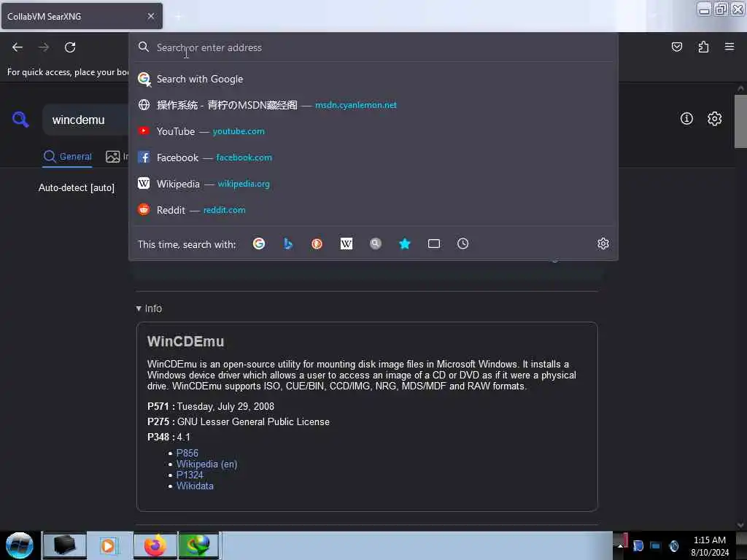Follow the P1324 link
The height and width of the screenshot is (560, 747).
(x=190, y=475)
